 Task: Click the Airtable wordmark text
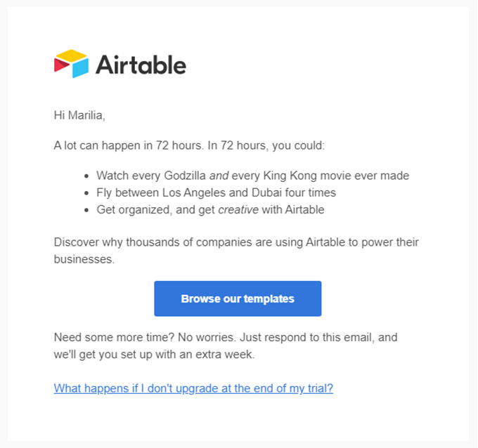pos(141,65)
